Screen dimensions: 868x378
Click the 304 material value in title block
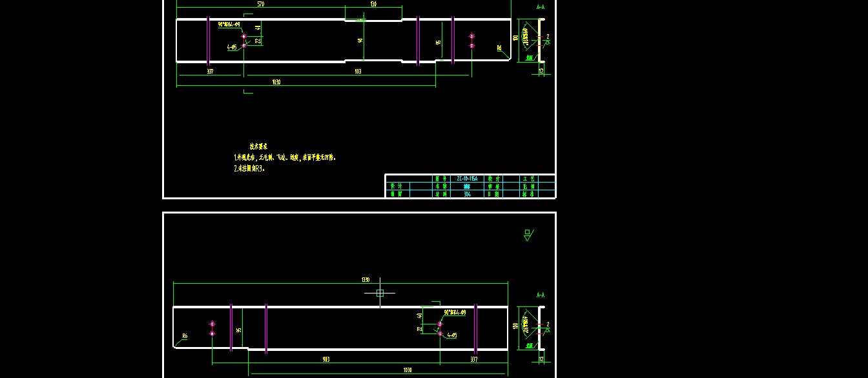click(x=467, y=194)
